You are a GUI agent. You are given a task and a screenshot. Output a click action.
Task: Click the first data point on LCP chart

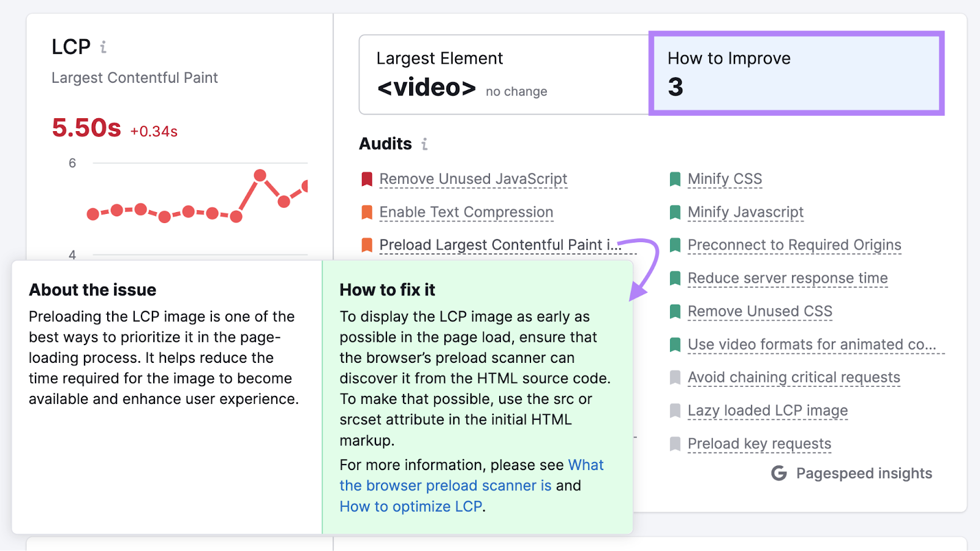coord(93,214)
